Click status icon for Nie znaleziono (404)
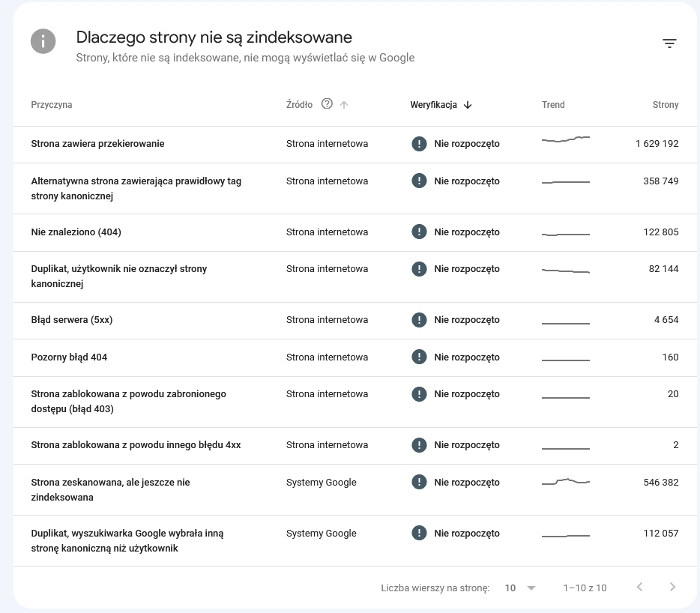Screen dimensions: 700x613 419,232
